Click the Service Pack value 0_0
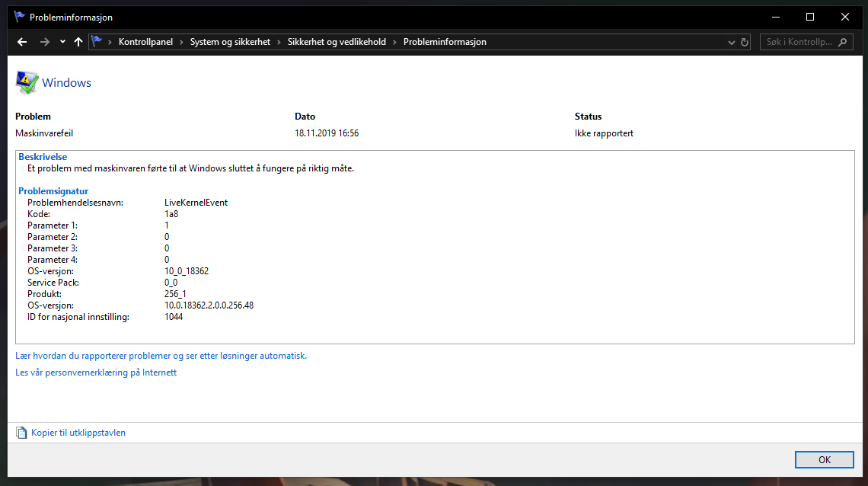Viewport: 868px width, 486px height. click(x=171, y=283)
